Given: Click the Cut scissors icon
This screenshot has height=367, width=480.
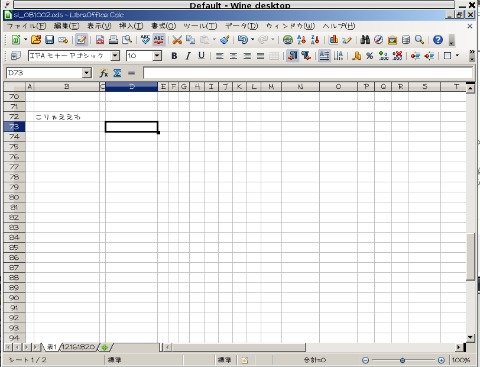Looking at the screenshot, I should tap(177, 40).
